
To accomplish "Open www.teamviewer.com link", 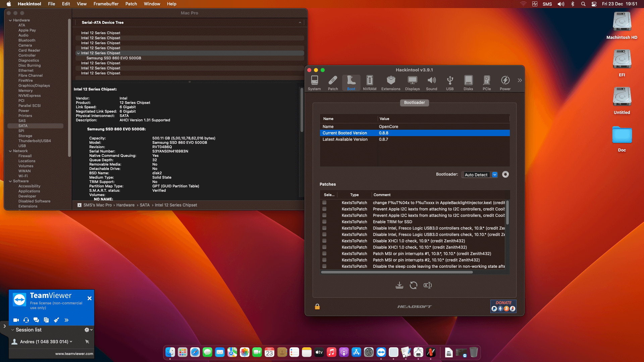I will click(74, 354).
